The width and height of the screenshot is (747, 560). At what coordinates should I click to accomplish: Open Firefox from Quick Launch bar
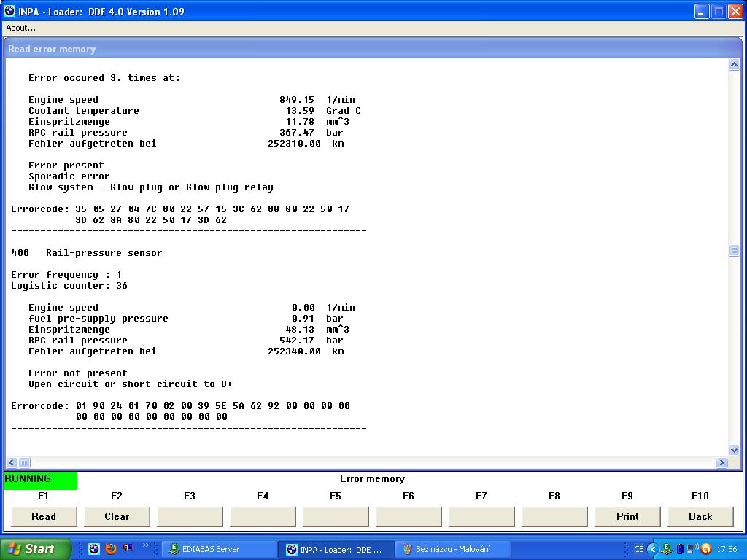point(111,549)
